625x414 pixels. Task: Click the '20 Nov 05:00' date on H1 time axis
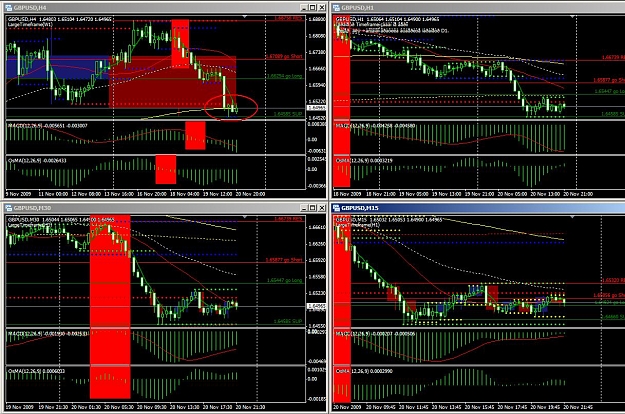(512, 194)
